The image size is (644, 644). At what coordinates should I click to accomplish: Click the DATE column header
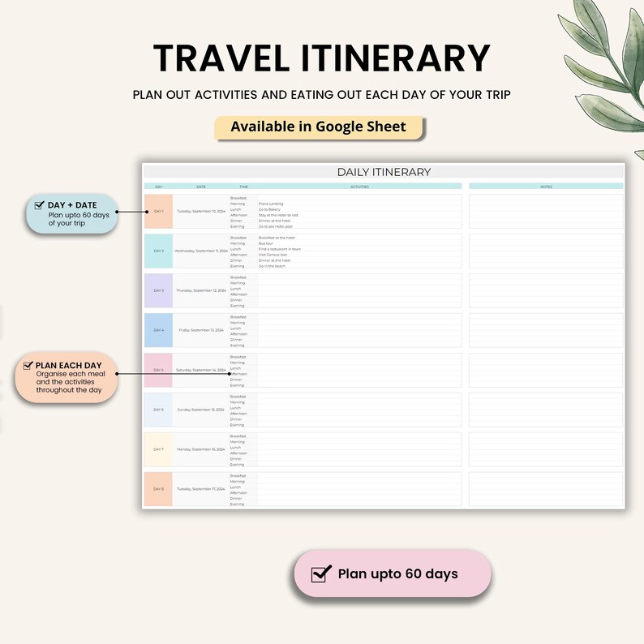point(201,187)
